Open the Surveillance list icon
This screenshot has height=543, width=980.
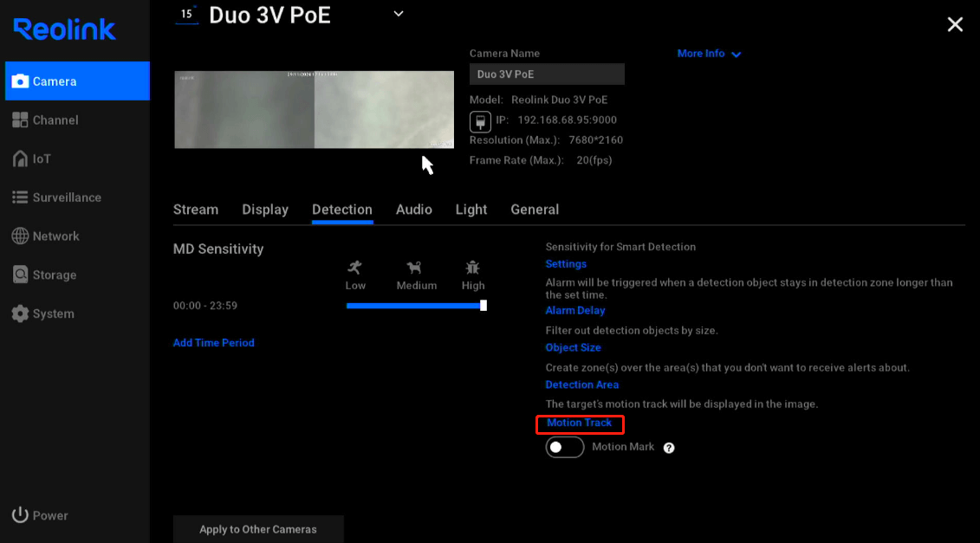point(20,197)
